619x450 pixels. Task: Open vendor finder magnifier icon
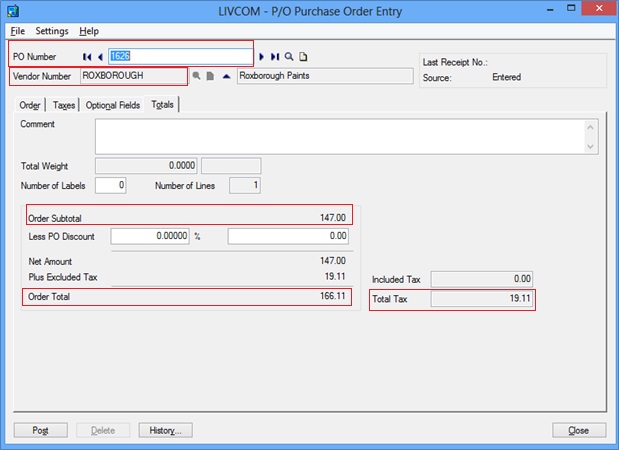point(196,76)
